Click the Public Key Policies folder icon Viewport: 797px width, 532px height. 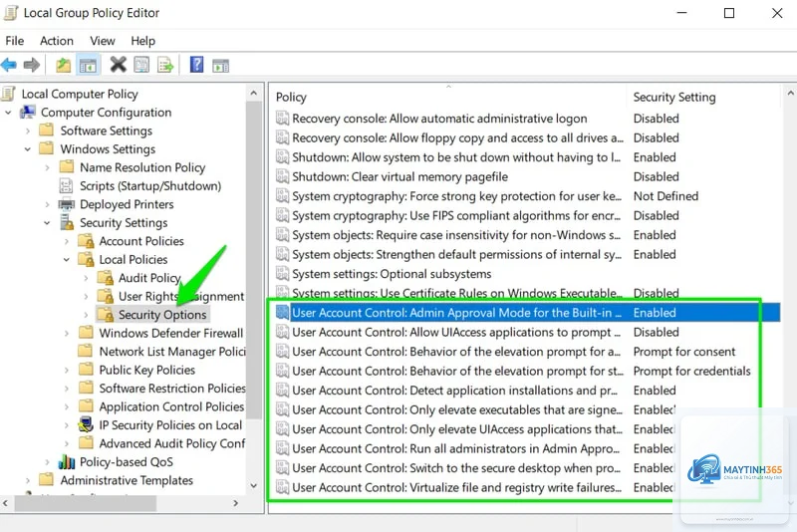tap(86, 370)
